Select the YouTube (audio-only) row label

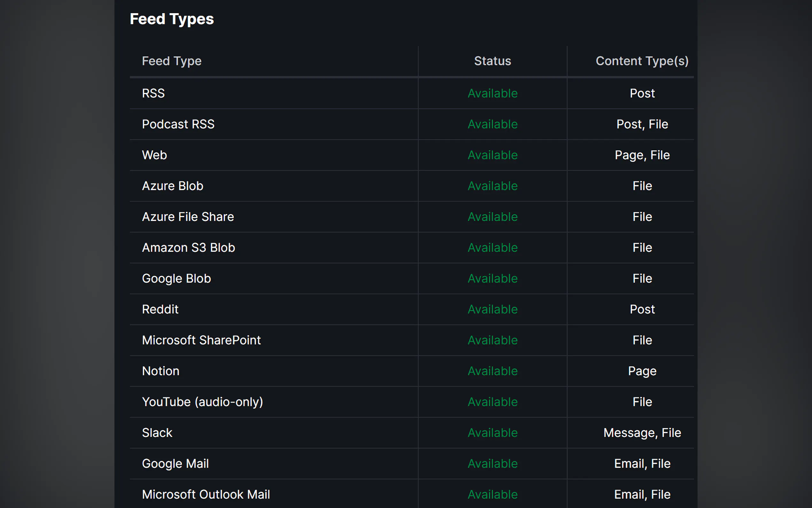(x=202, y=402)
